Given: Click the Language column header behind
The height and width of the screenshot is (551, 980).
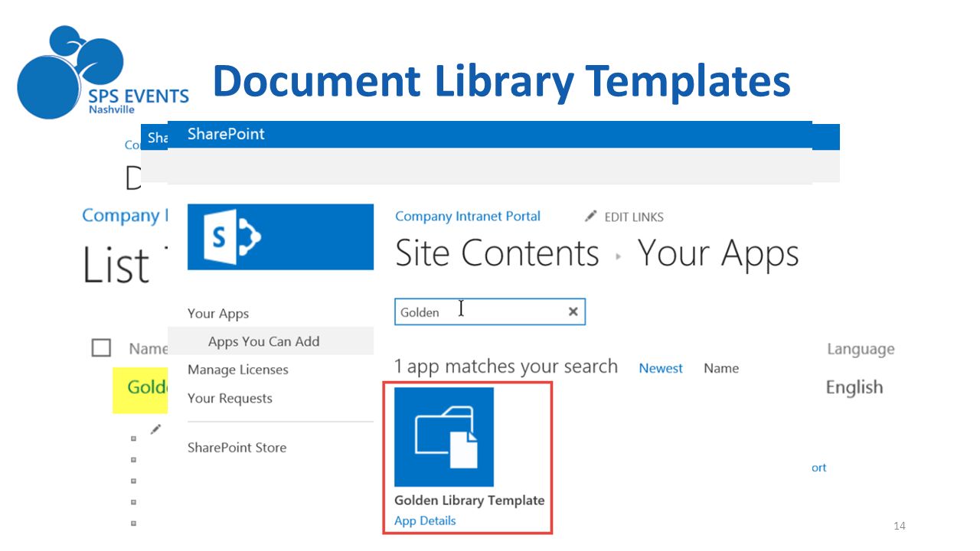Looking at the screenshot, I should pos(861,350).
